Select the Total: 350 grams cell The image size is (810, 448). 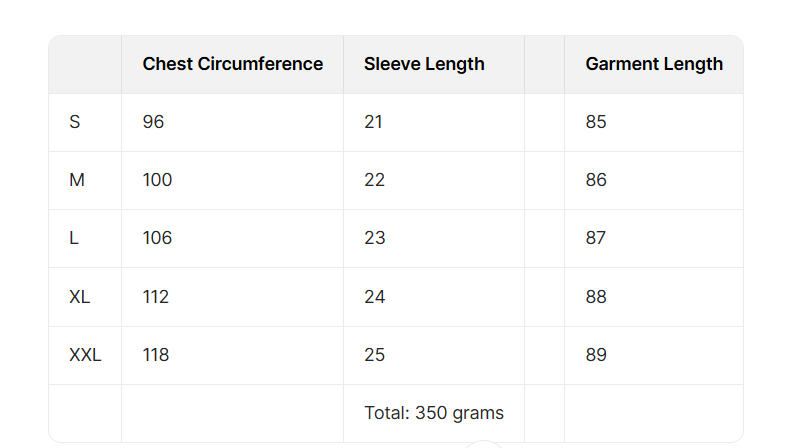pos(434,413)
